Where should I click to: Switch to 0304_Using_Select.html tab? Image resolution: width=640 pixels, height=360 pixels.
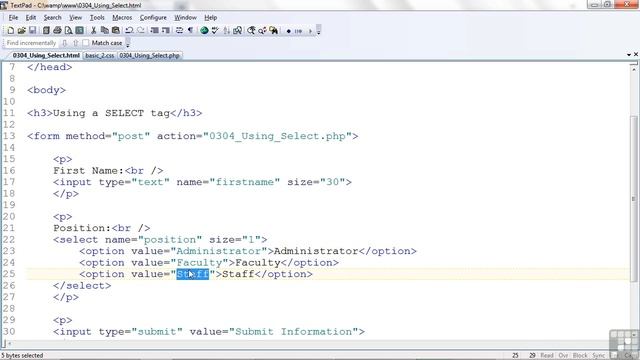46,55
